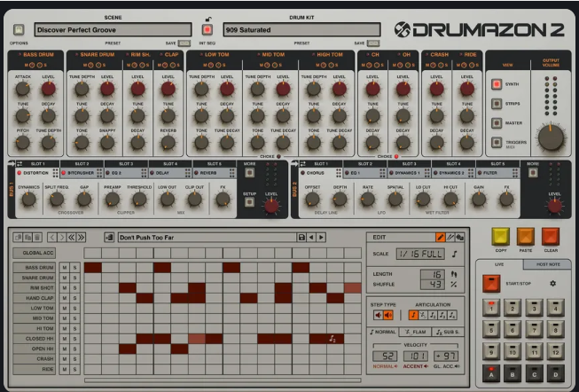Select the four sub-step articulation icon

[452, 315]
